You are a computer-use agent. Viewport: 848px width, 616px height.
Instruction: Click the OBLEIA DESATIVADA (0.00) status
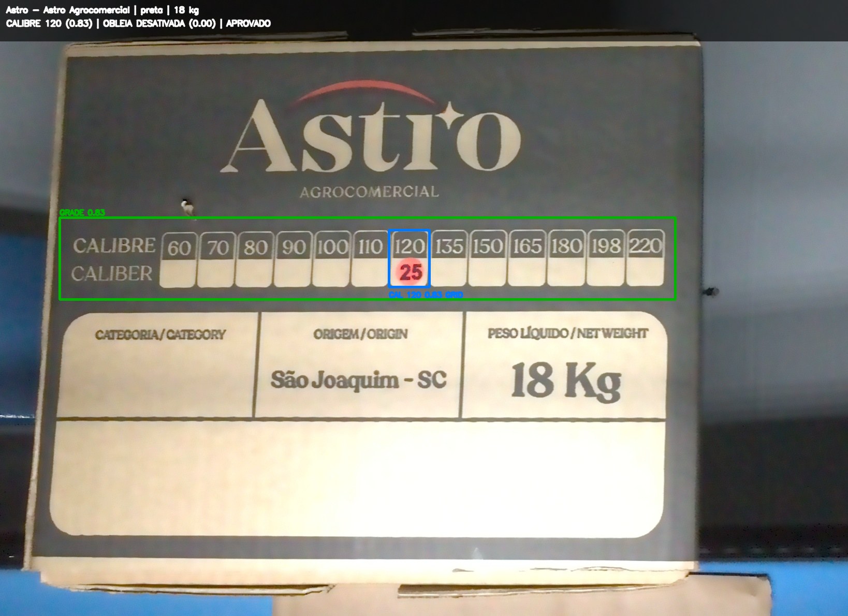pos(159,23)
